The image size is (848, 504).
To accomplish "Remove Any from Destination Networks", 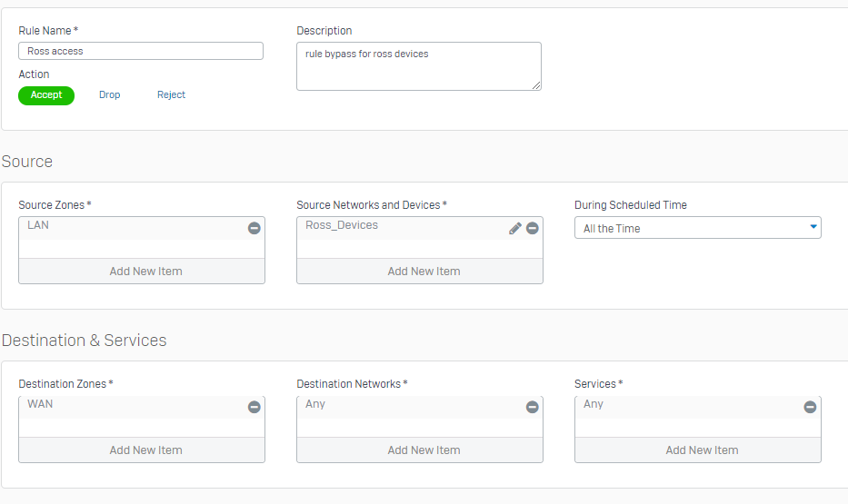I will click(533, 407).
